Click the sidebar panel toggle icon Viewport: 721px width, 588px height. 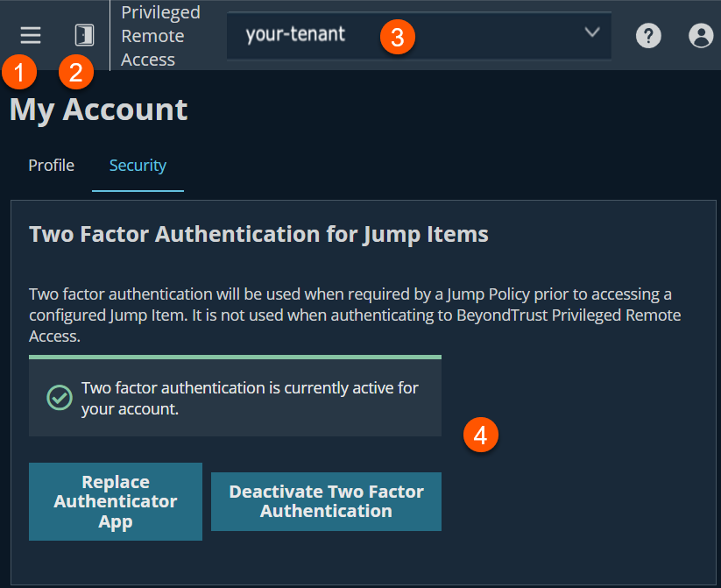point(85,35)
